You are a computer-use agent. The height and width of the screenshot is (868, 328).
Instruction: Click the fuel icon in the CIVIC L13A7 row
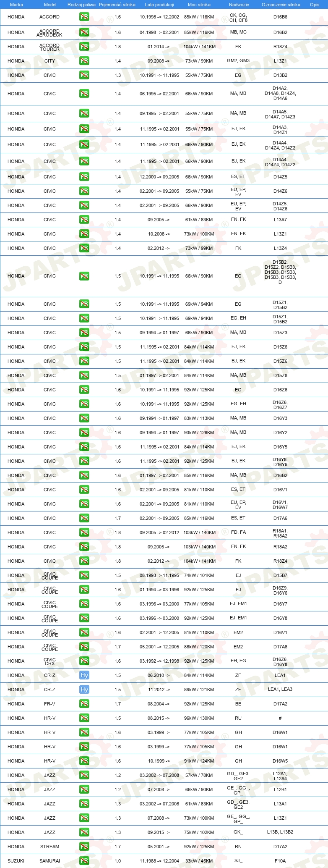(x=84, y=220)
